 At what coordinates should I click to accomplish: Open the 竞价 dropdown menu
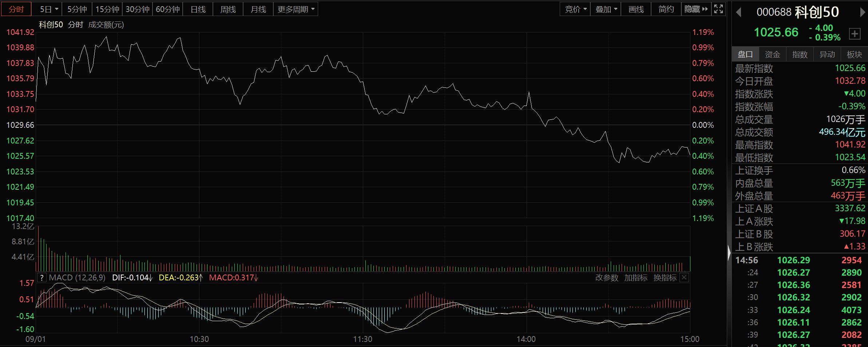(x=575, y=9)
